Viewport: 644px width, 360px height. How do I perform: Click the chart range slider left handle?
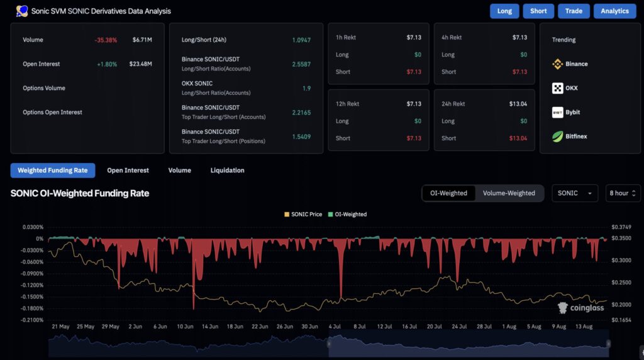coord(328,344)
